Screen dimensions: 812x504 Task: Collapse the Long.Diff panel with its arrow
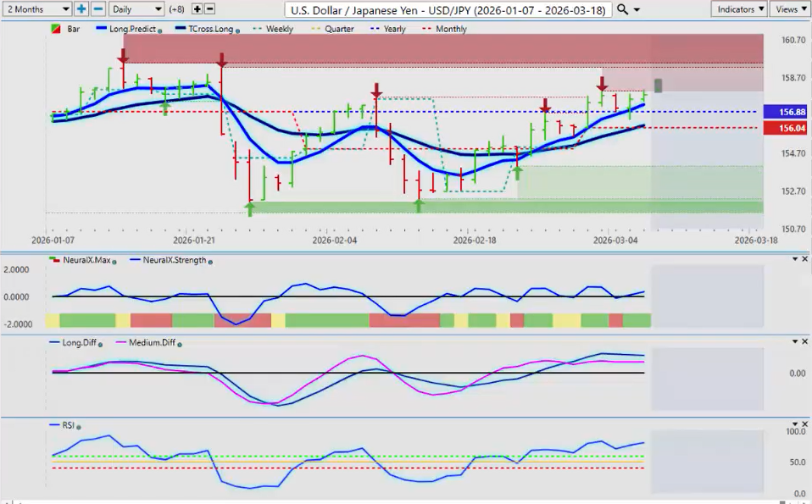[794, 341]
